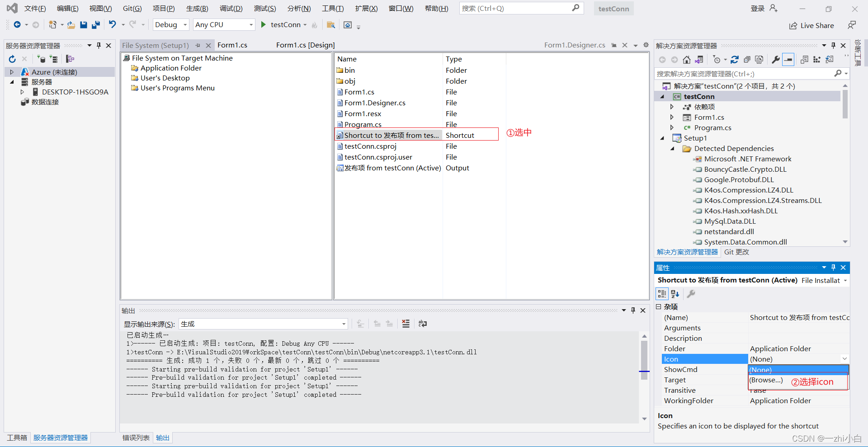Select User's Desktop folder in the tree

[x=165, y=78]
